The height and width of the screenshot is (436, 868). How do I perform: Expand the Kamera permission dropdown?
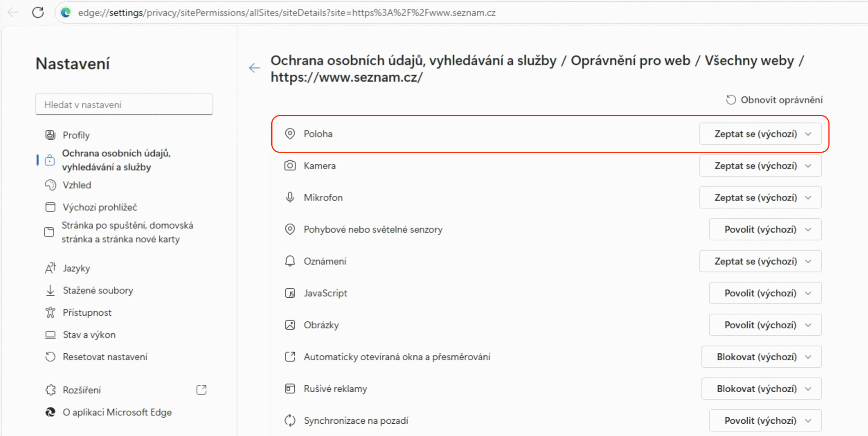point(760,166)
